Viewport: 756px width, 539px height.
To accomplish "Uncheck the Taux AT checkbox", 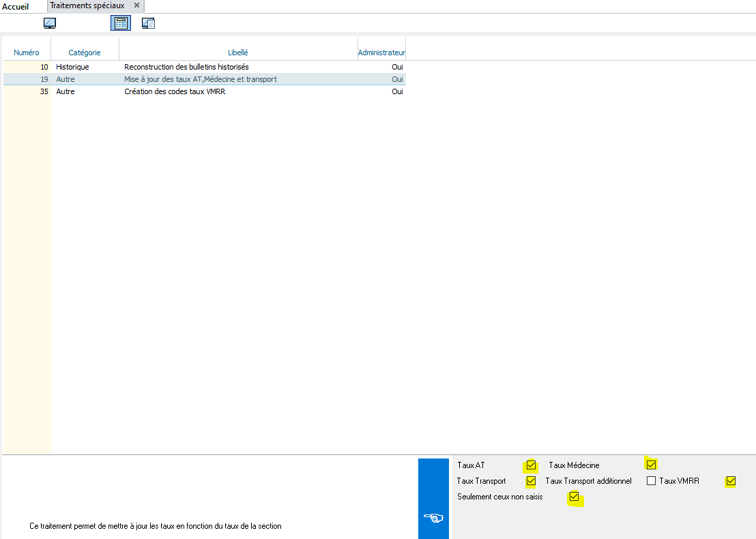I will coord(531,465).
